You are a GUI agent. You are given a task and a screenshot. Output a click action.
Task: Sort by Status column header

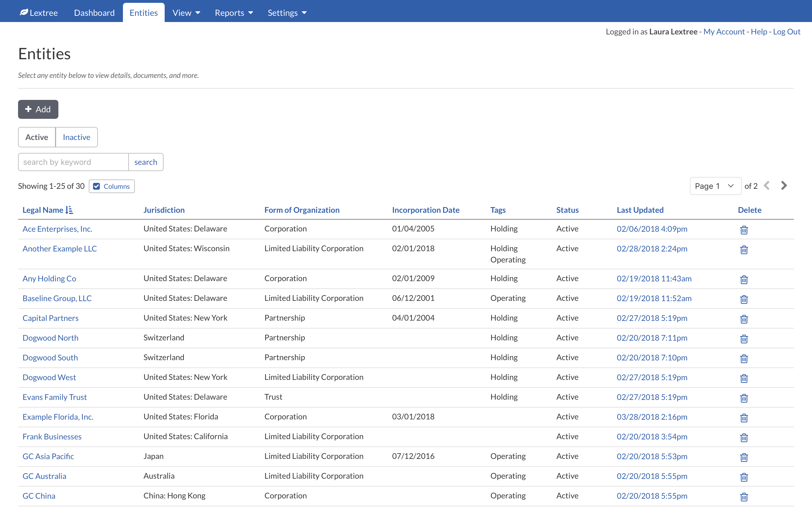[x=567, y=210]
